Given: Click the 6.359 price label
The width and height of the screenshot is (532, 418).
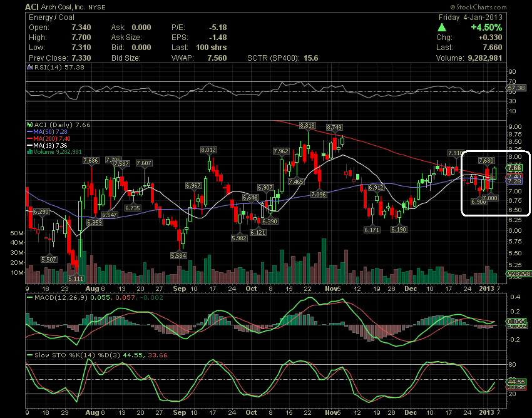Looking at the screenshot, I should pos(94,223).
